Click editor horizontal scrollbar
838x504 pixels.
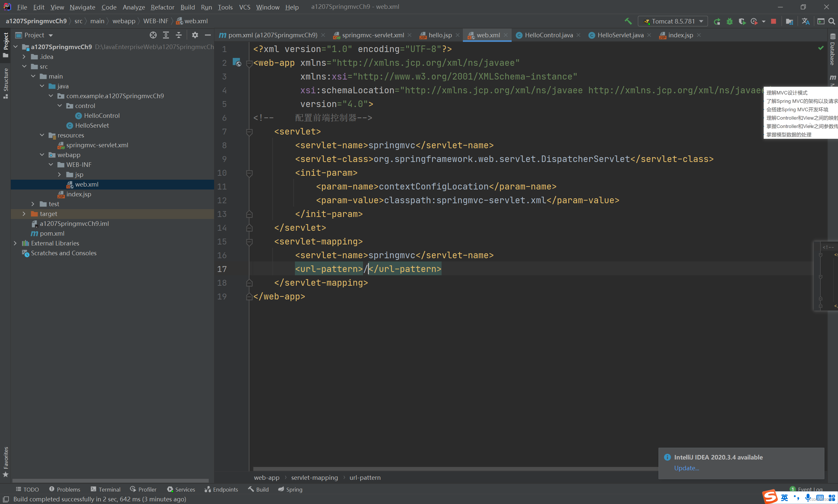tap(455, 469)
